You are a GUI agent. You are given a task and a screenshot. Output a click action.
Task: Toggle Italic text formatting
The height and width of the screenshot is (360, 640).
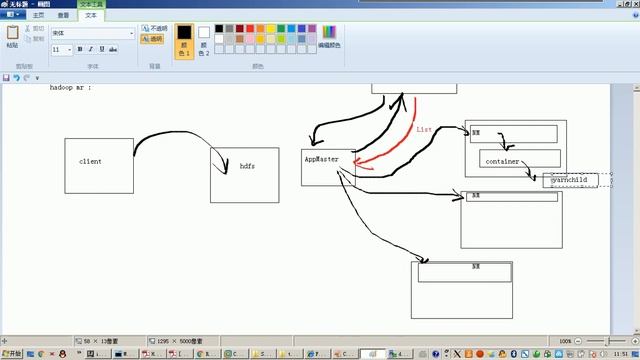click(91, 49)
